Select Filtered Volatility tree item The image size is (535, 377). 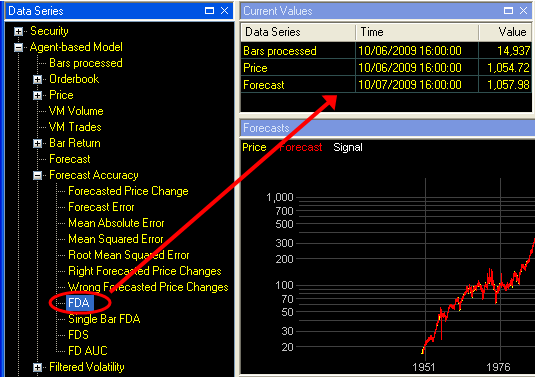(x=87, y=367)
